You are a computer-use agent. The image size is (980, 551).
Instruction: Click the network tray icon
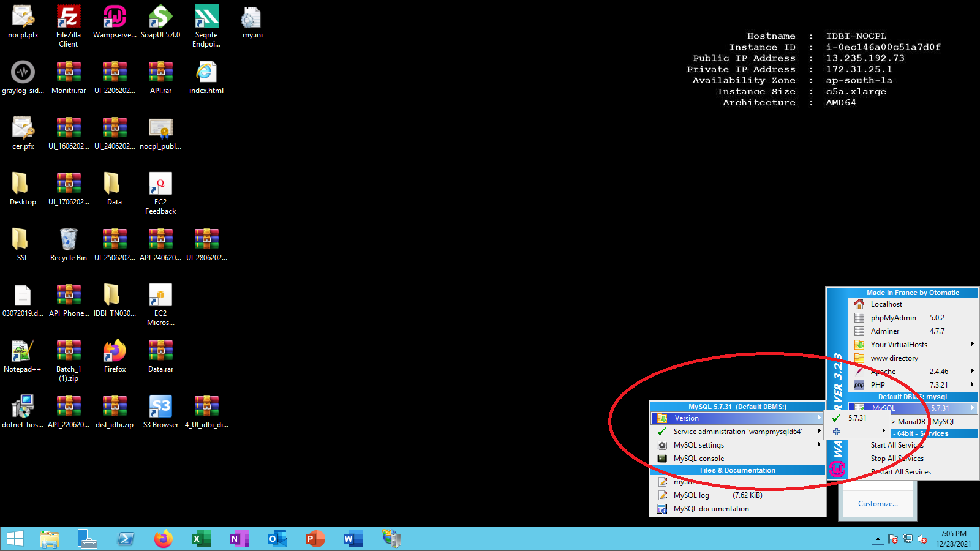(908, 539)
